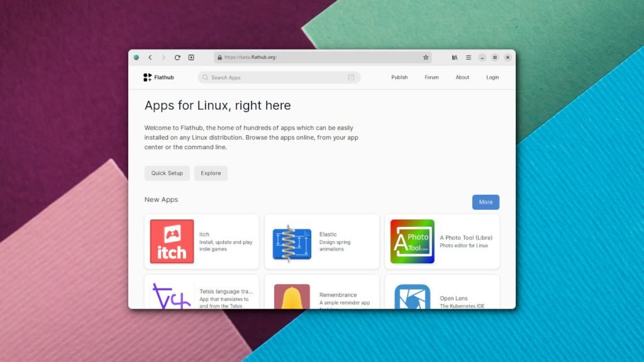Viewport: 644px width, 362px height.
Task: Click the Quick Setup button
Action: click(x=167, y=173)
